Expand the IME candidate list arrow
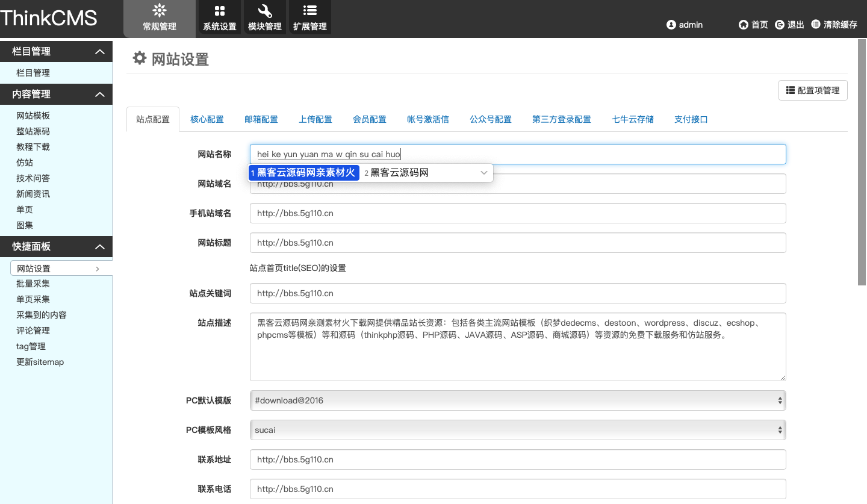867x504 pixels. click(x=483, y=173)
